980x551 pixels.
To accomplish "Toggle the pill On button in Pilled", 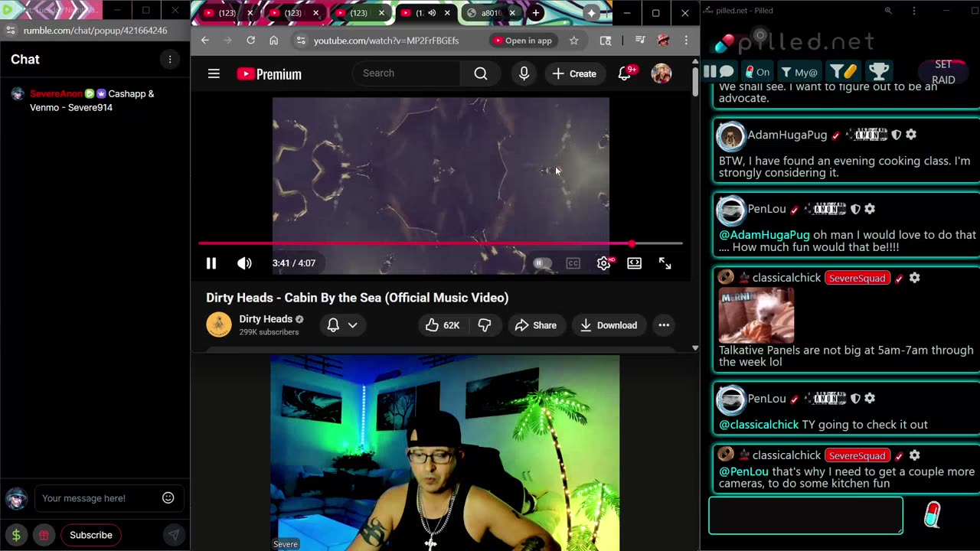I will [x=757, y=72].
